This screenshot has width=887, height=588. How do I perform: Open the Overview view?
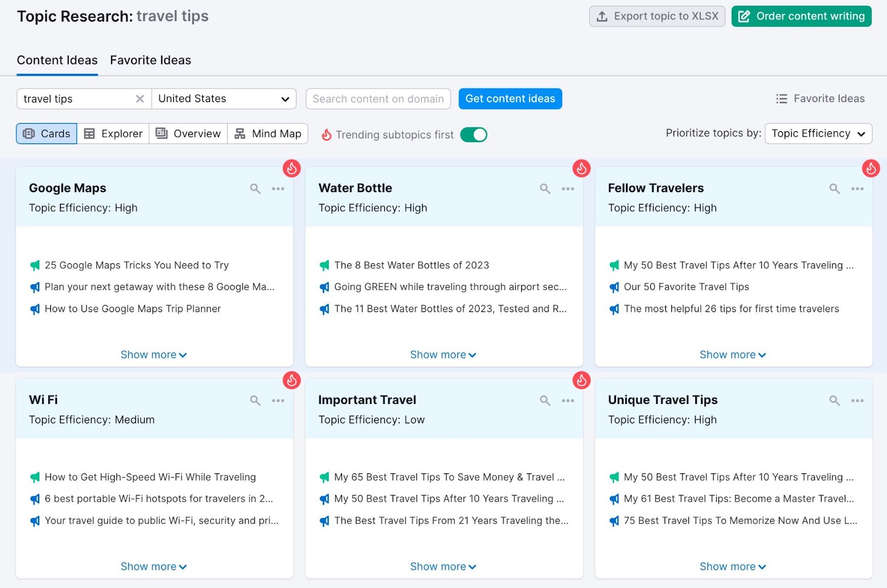pyautogui.click(x=188, y=133)
